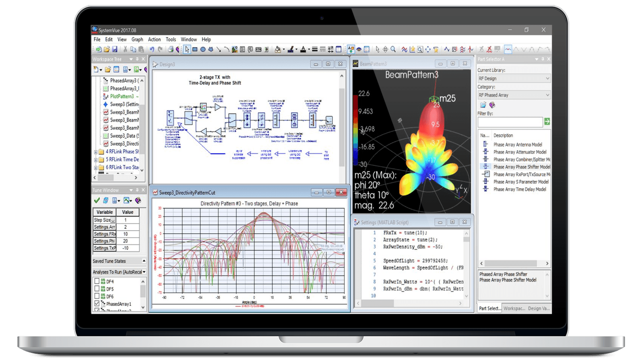Collapse the Saved Tune States section

point(144,261)
